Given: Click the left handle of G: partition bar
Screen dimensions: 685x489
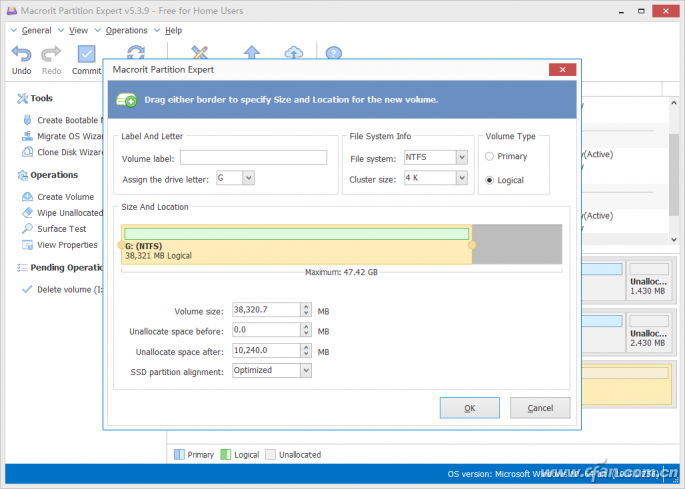Looking at the screenshot, I should [x=121, y=245].
